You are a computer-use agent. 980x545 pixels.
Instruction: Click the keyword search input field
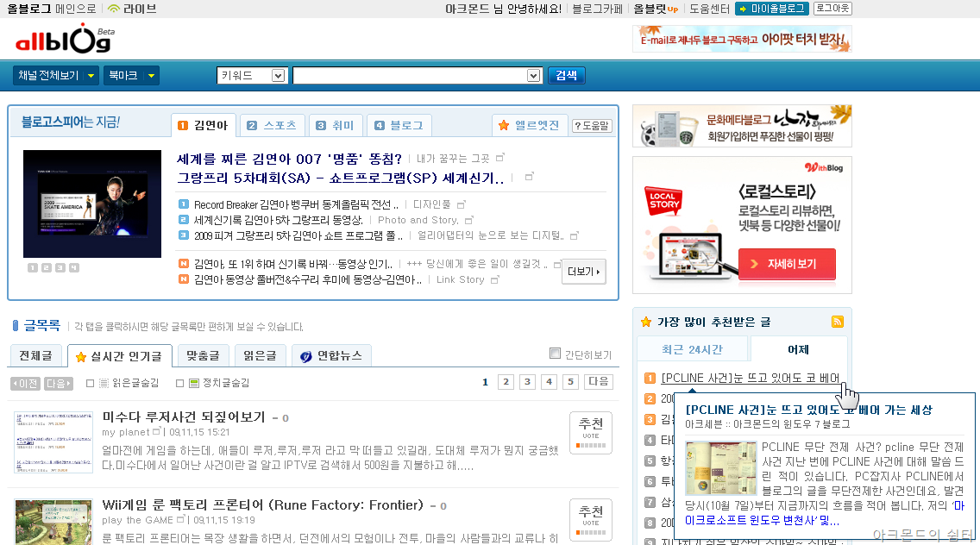tap(410, 76)
